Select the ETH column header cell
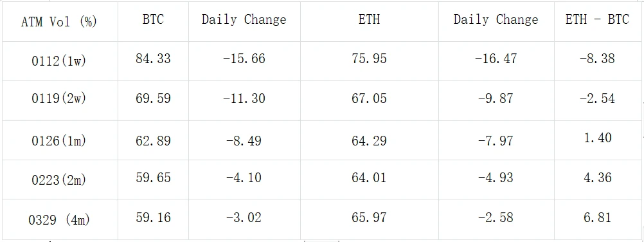The image size is (644, 242). pyautogui.click(x=369, y=20)
